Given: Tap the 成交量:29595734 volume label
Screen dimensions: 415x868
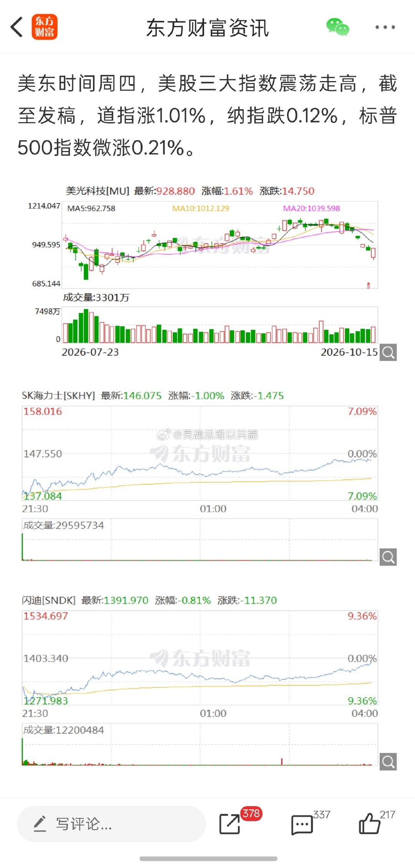Looking at the screenshot, I should click(63, 525).
